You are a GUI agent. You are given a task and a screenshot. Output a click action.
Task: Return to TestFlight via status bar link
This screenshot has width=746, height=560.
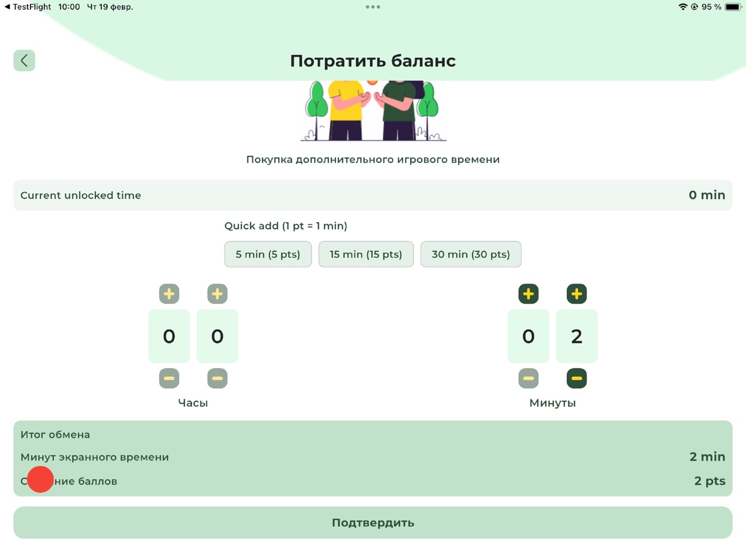tap(28, 7)
